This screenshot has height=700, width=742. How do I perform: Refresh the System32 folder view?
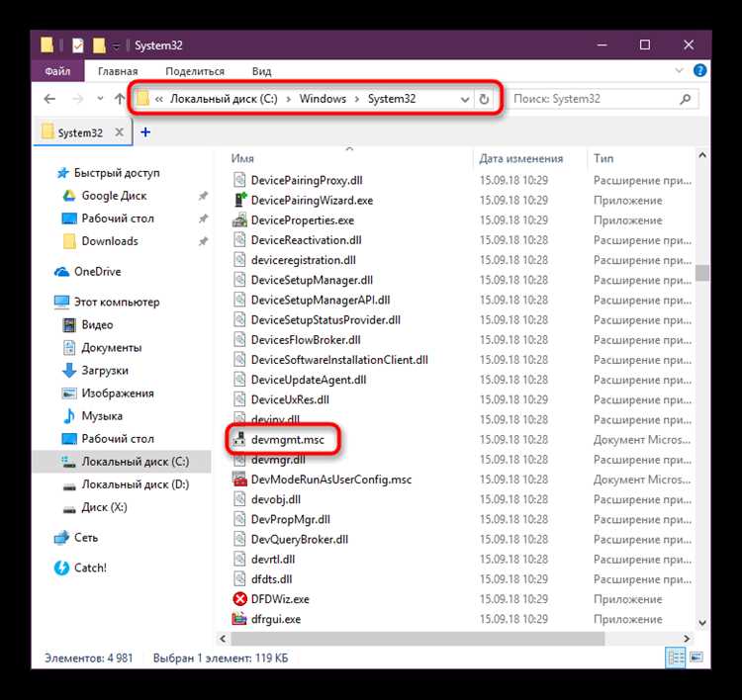tap(484, 99)
